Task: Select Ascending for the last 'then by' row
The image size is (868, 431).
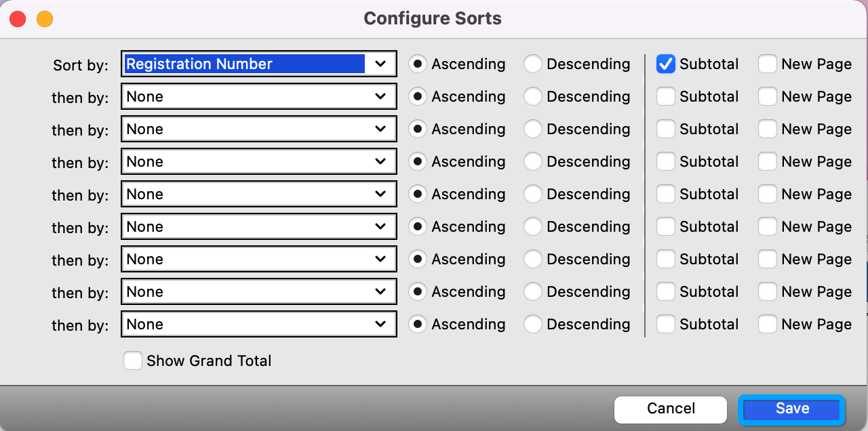Action: tap(418, 325)
